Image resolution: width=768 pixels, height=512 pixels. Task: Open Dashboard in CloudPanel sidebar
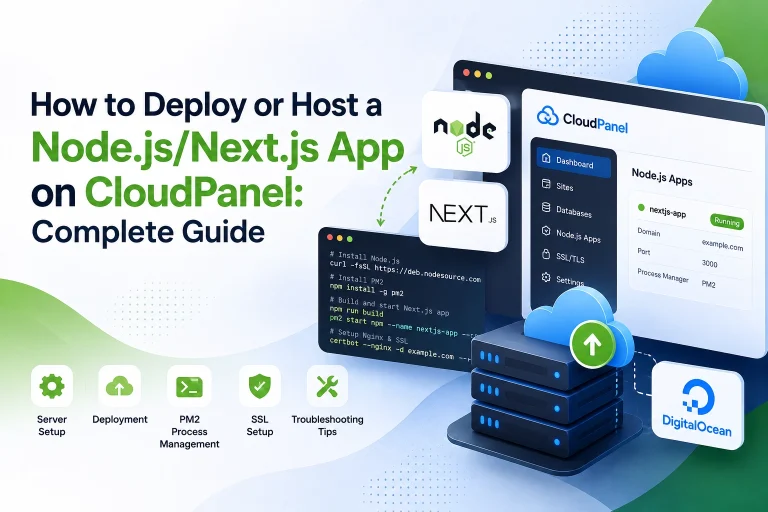[x=574, y=162]
